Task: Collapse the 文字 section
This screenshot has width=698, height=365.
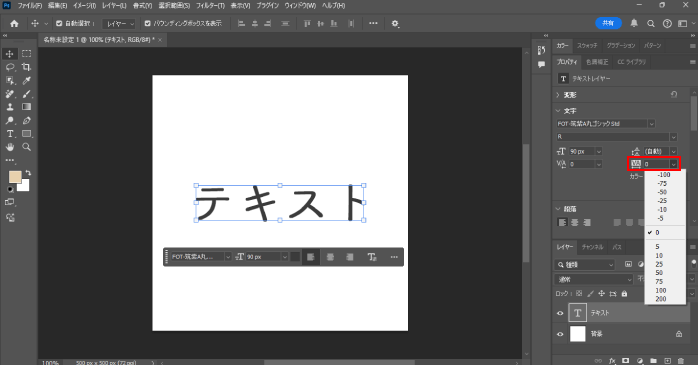Action: click(x=558, y=111)
